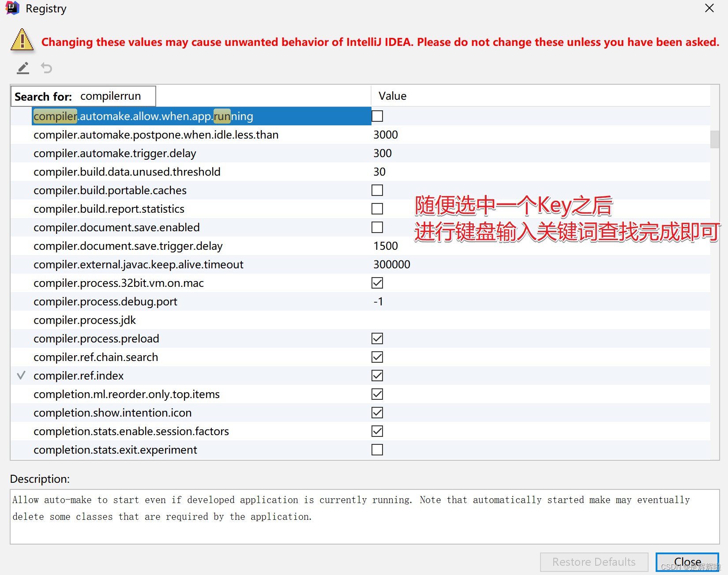Disable the compiler.ref.chain.search option
Image resolution: width=728 pixels, height=575 pixels.
pos(377,357)
